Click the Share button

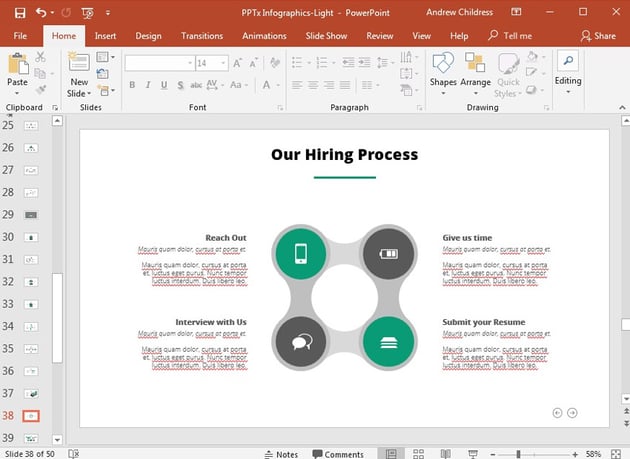click(598, 36)
